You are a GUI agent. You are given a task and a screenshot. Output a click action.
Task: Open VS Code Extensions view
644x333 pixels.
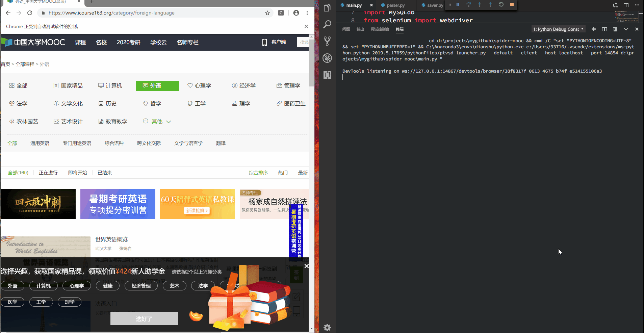[x=327, y=75]
